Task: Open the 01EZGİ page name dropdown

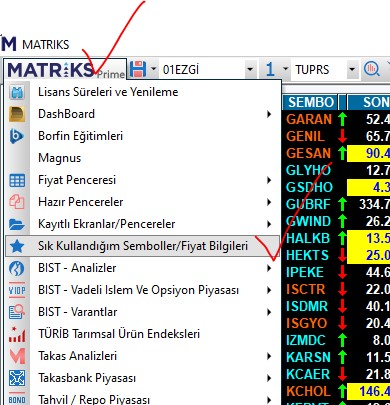Action: [x=250, y=70]
